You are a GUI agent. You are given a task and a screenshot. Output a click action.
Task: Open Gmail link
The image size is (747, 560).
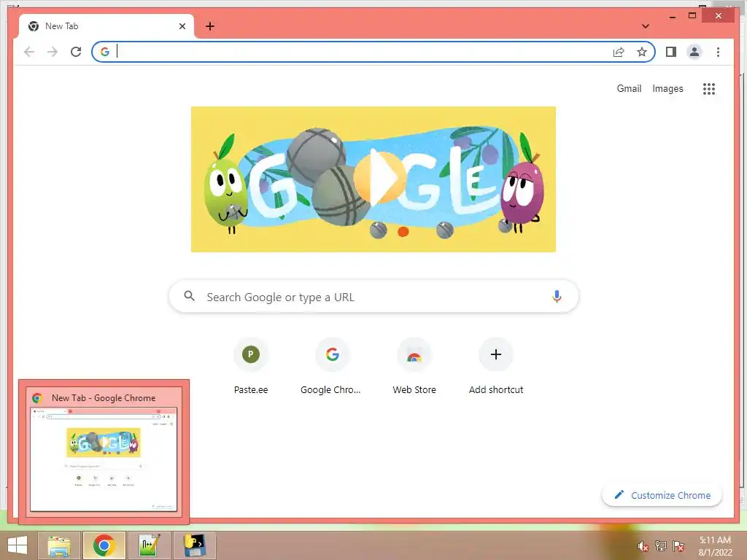[629, 88]
